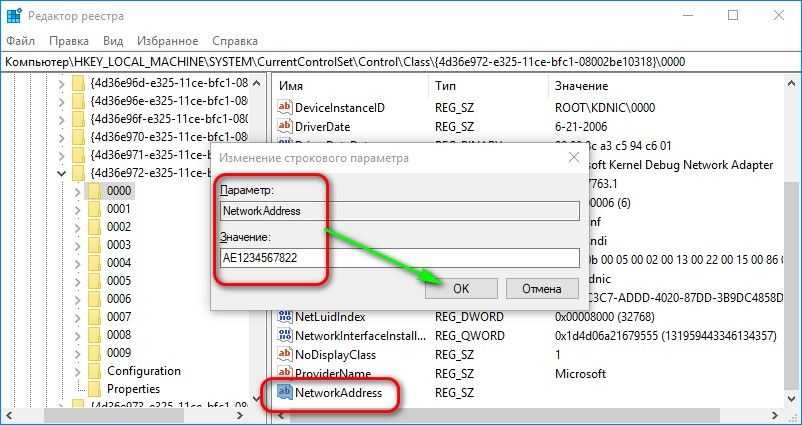Click the folder icon of key 0006
The height and width of the screenshot is (425, 802).
coord(94,299)
